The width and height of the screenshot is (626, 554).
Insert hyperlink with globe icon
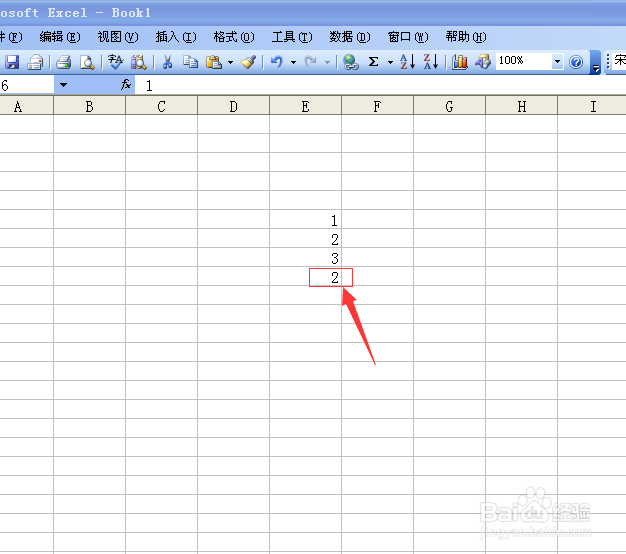(x=351, y=62)
